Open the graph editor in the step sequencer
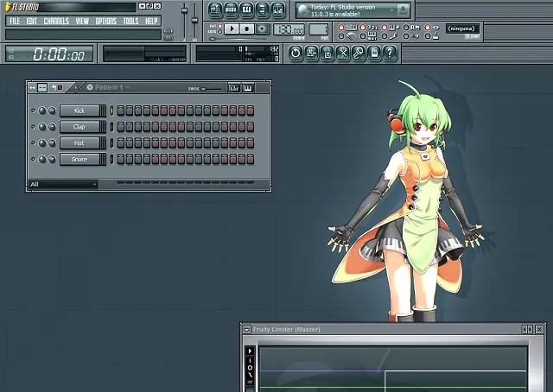553x392 pixels. pos(234,88)
